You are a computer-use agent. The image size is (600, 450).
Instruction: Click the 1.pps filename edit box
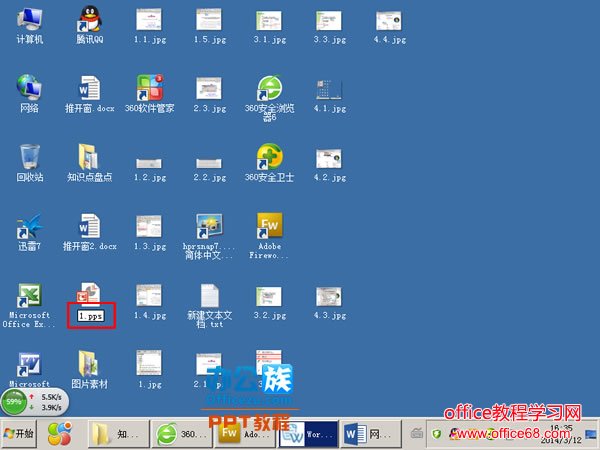coord(91,316)
